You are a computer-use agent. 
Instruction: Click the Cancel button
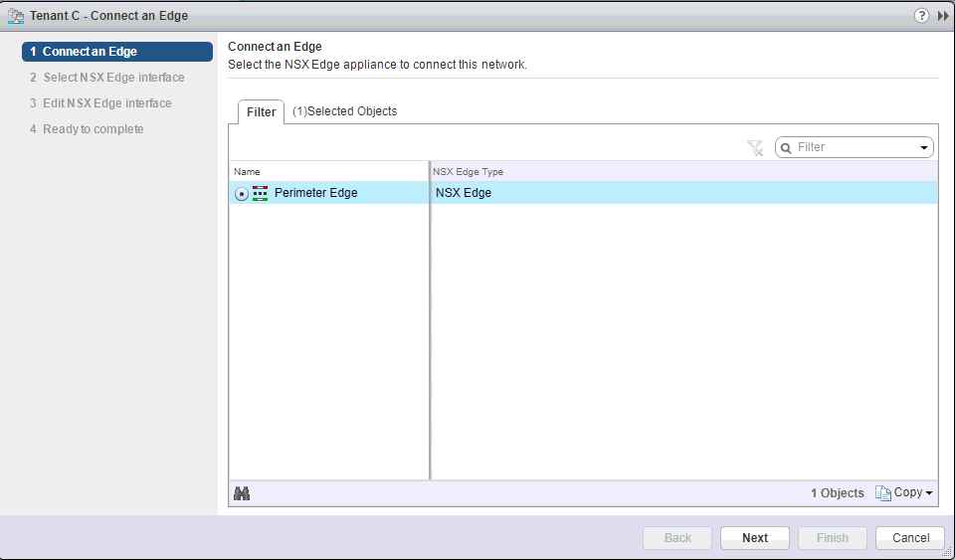pyautogui.click(x=910, y=538)
